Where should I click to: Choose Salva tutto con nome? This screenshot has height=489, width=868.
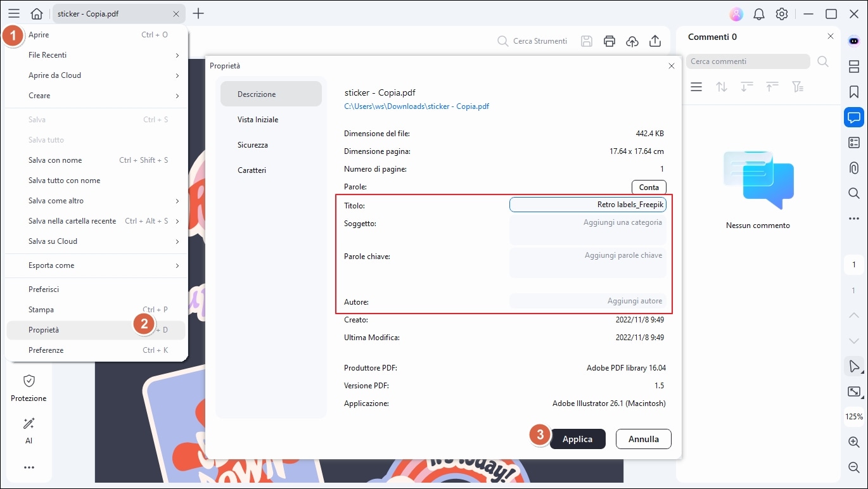pos(96,181)
